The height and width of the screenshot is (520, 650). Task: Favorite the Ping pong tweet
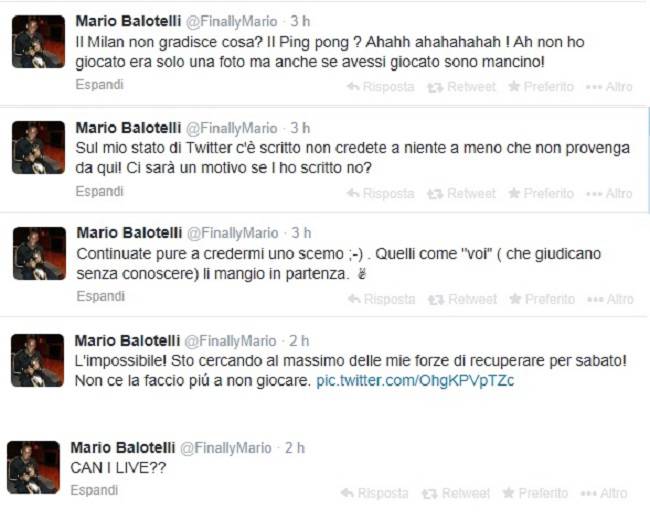click(540, 87)
